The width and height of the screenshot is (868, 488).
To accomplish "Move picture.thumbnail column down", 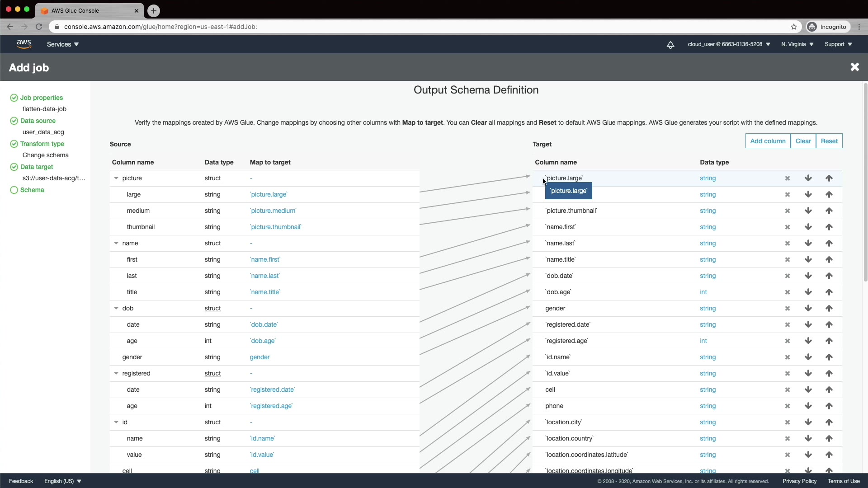I will click(808, 211).
